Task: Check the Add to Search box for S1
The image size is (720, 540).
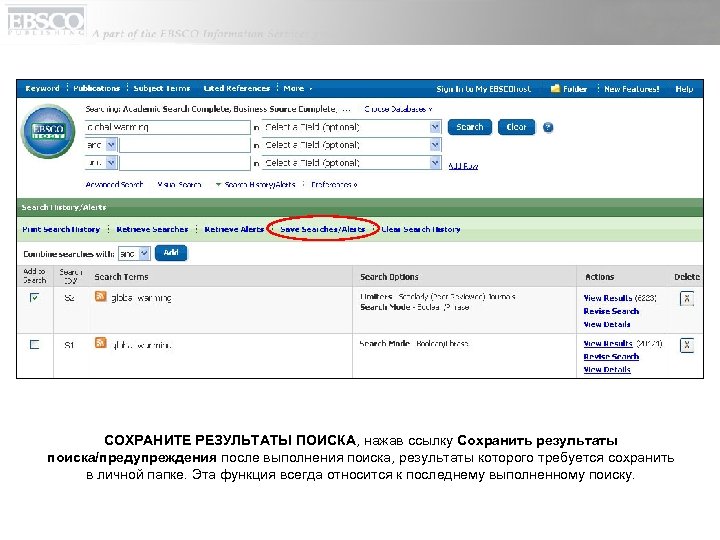Action: coord(34,344)
